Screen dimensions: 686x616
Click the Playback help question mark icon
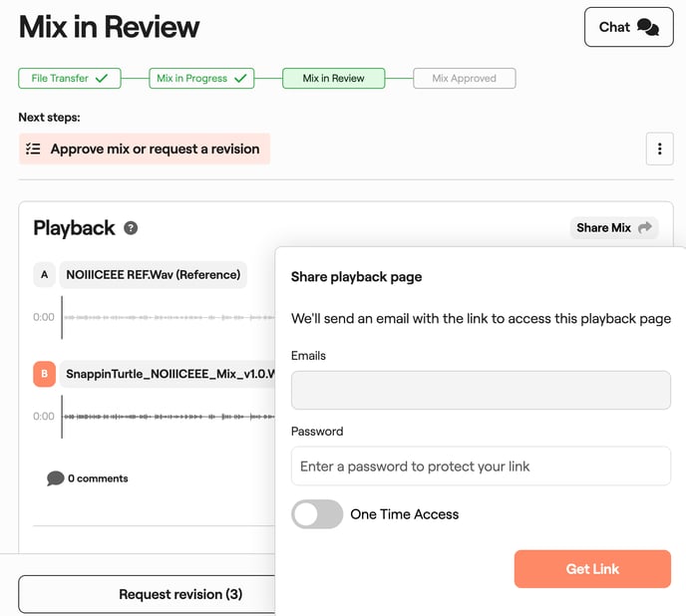(131, 228)
